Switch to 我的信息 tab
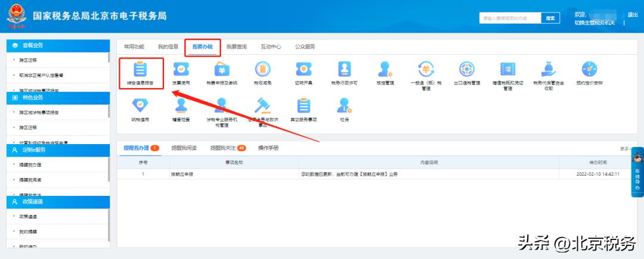This screenshot has width=644, height=259. coord(168,46)
